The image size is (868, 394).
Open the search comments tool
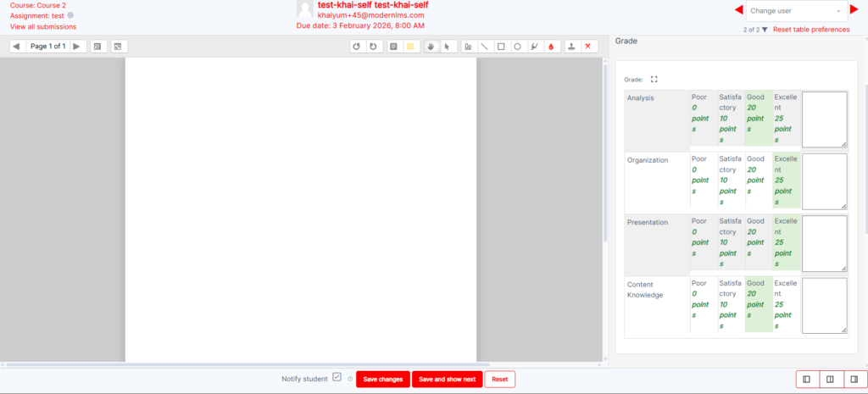point(98,47)
